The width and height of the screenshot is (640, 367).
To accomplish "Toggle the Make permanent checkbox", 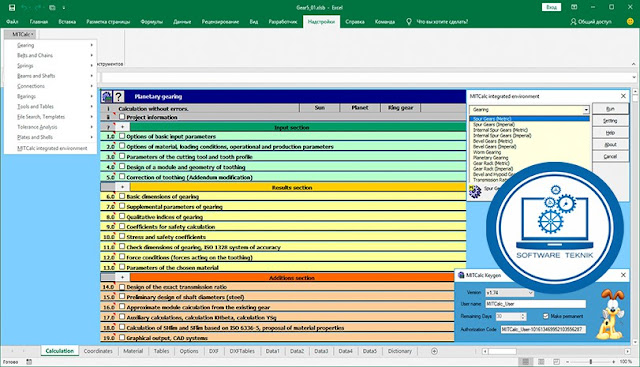I will click(546, 316).
